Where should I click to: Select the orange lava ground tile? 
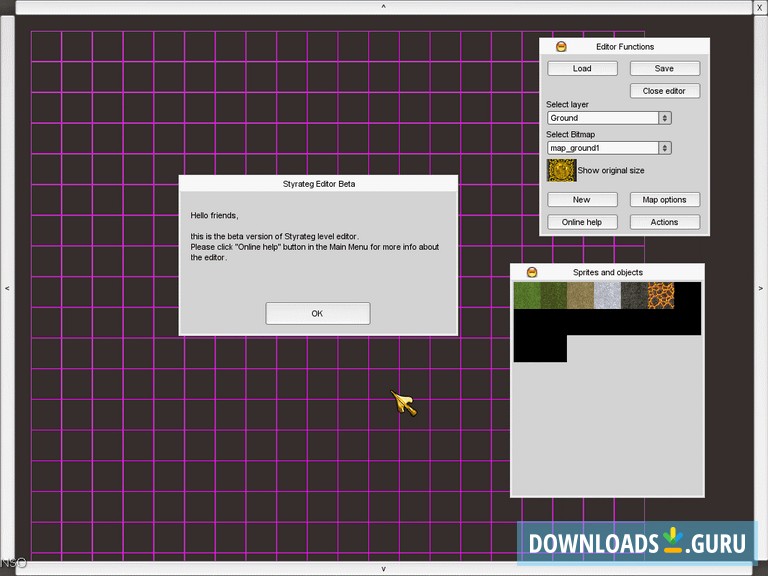coord(661,295)
